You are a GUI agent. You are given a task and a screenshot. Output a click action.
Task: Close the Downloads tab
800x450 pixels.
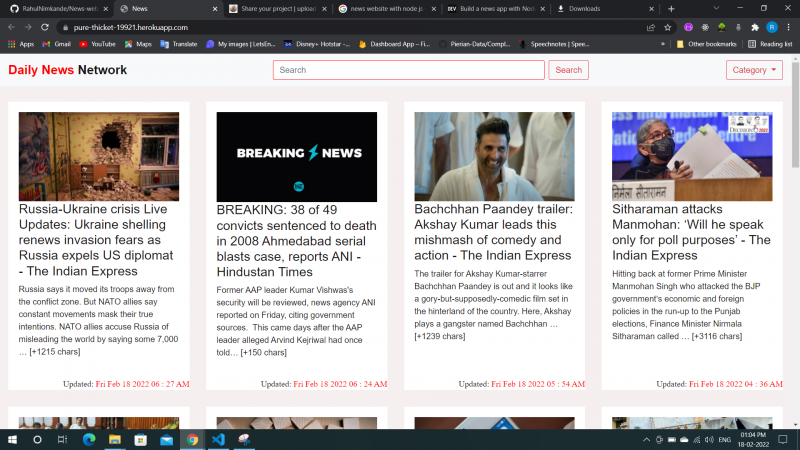[651, 9]
